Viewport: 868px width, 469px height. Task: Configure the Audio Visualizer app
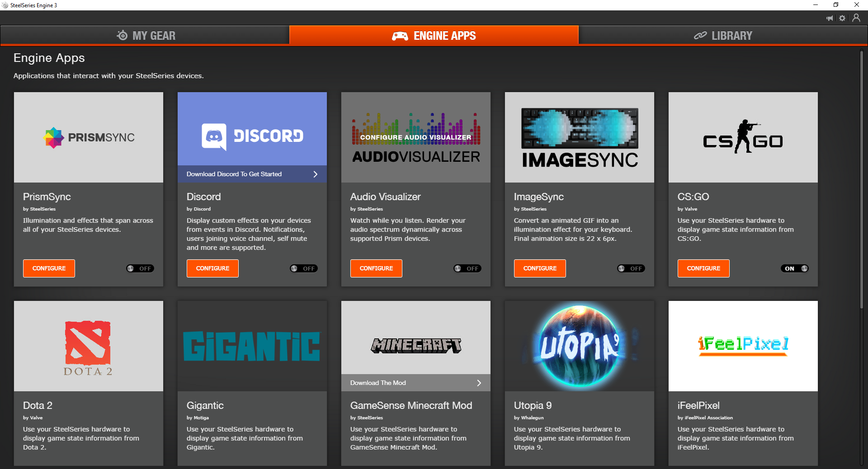(376, 268)
